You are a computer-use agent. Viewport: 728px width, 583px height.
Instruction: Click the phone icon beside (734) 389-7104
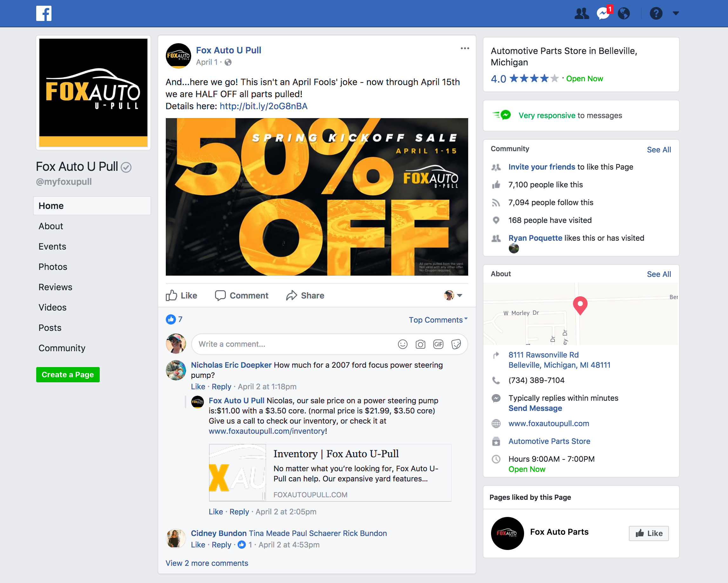(496, 380)
